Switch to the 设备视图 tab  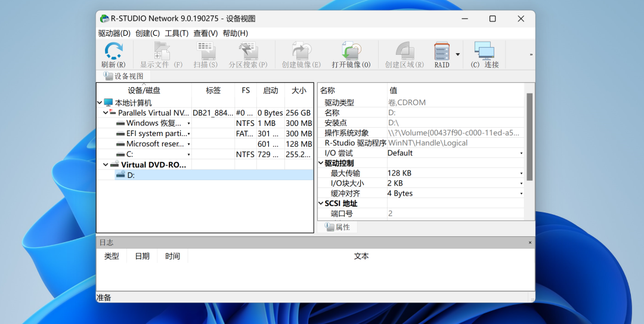[124, 76]
